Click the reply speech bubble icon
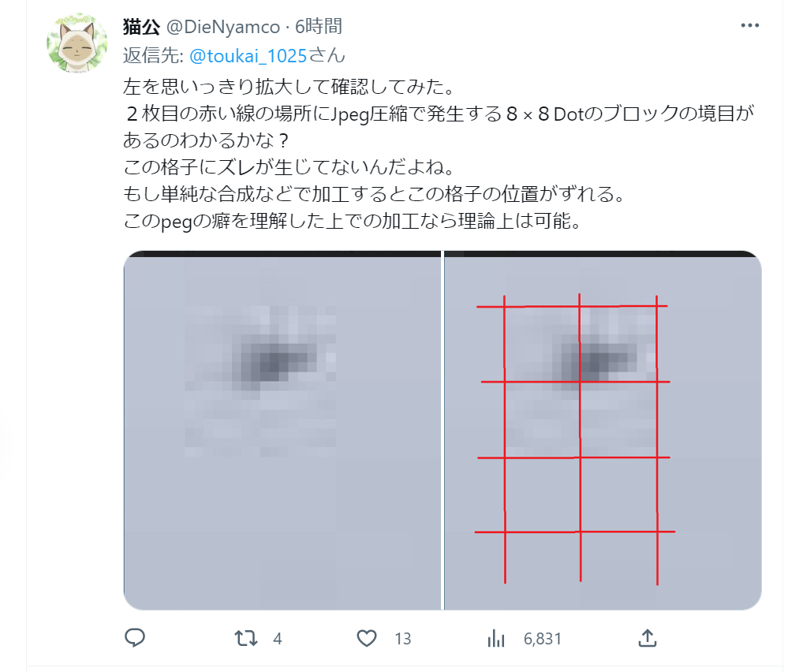 [135, 638]
